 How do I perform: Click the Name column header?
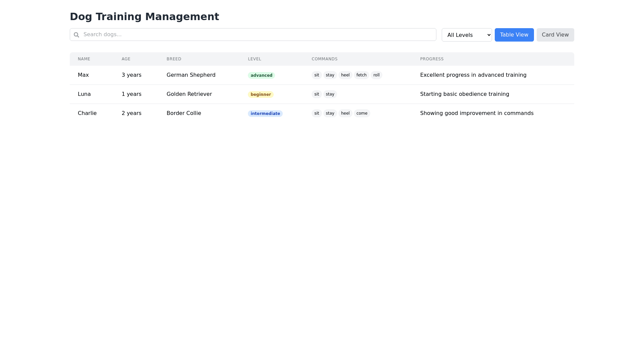[x=84, y=59]
